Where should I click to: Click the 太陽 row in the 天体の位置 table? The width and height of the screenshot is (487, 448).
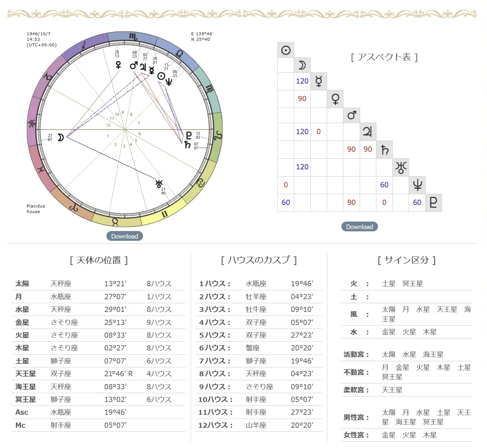pos(99,284)
